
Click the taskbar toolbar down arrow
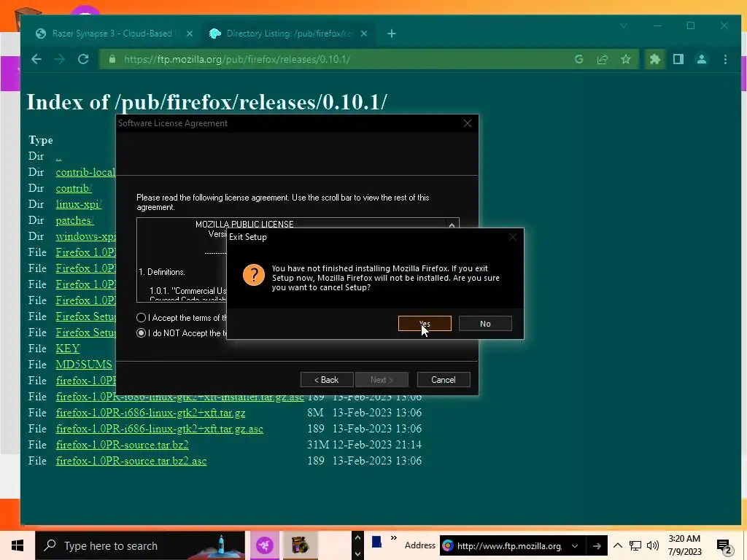[357, 553]
